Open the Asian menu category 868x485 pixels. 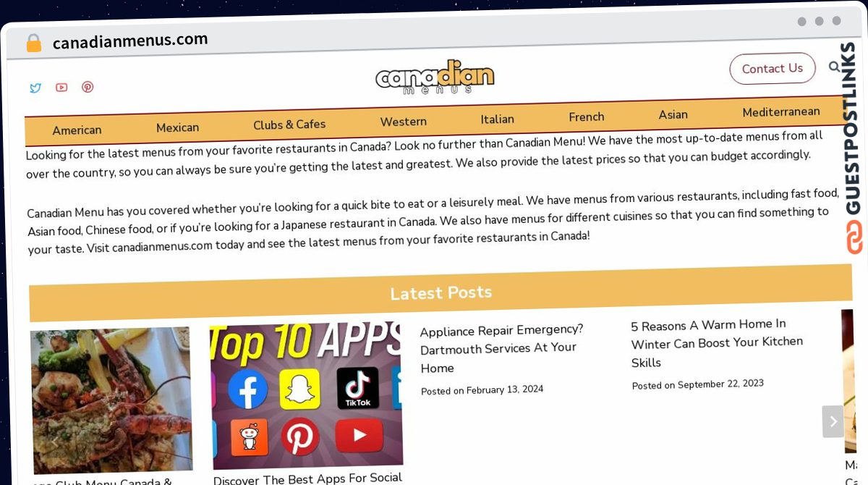coord(673,114)
